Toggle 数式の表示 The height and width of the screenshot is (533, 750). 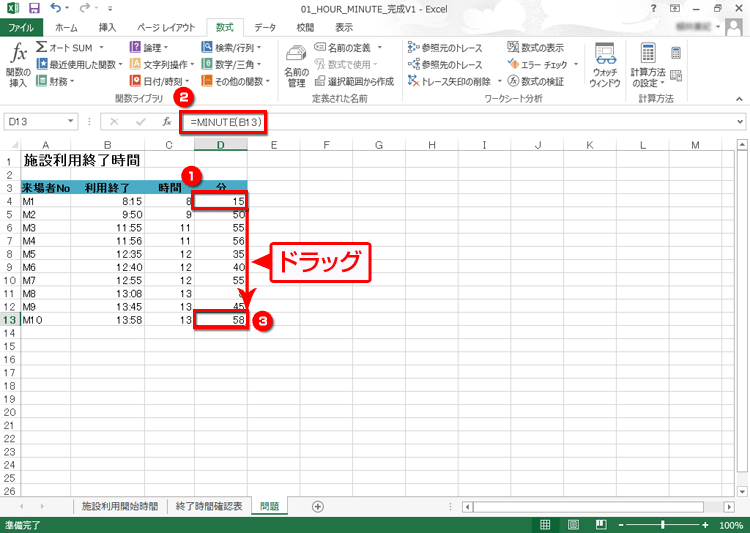pos(536,47)
